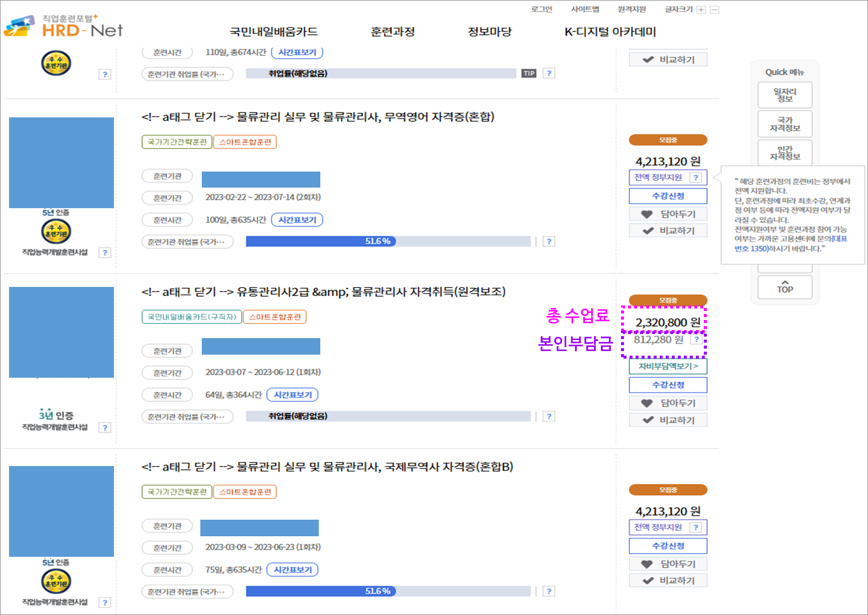Screen dimensions: 868x615
Task: Open 국가 자격정보 in the Quick 메뉴
Action: [x=784, y=124]
